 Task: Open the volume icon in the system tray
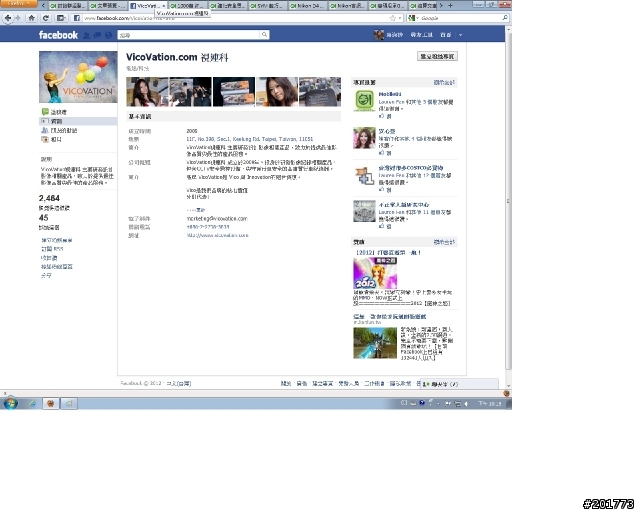(x=467, y=404)
